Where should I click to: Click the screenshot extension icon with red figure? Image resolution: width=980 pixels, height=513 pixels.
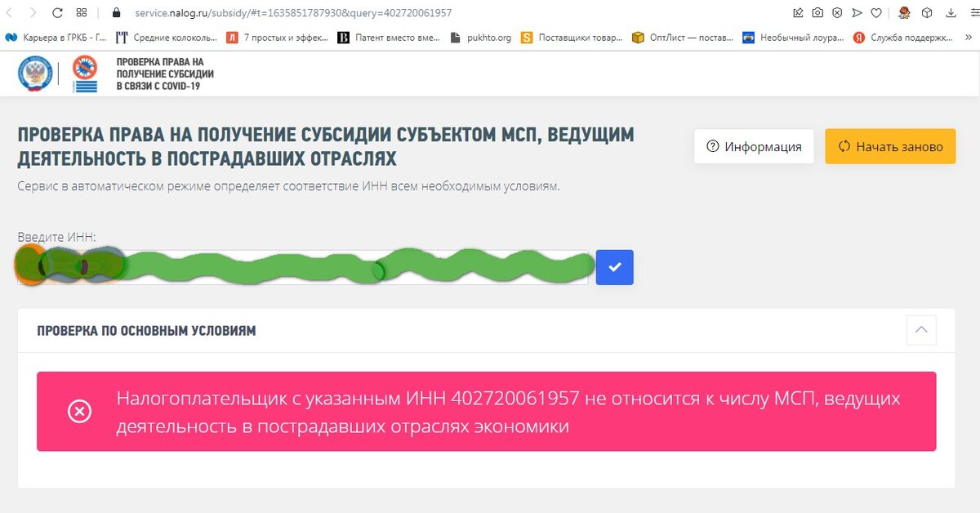[x=905, y=12]
